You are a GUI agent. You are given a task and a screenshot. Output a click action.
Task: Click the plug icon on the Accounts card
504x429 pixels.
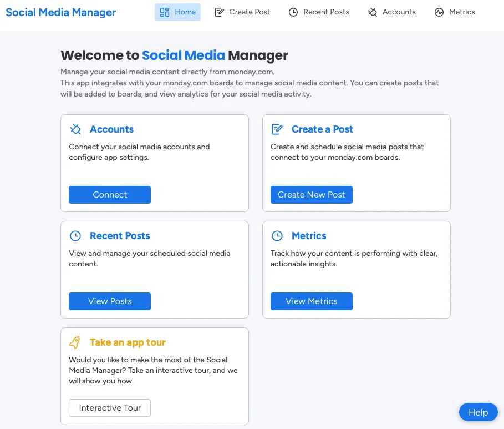75,129
